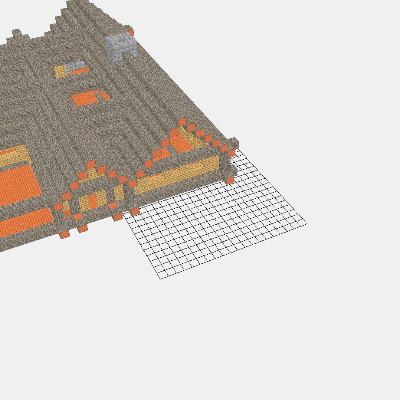Select the orange block beside gray stone at peak
The width and height of the screenshot is (400, 400).
[131, 33]
